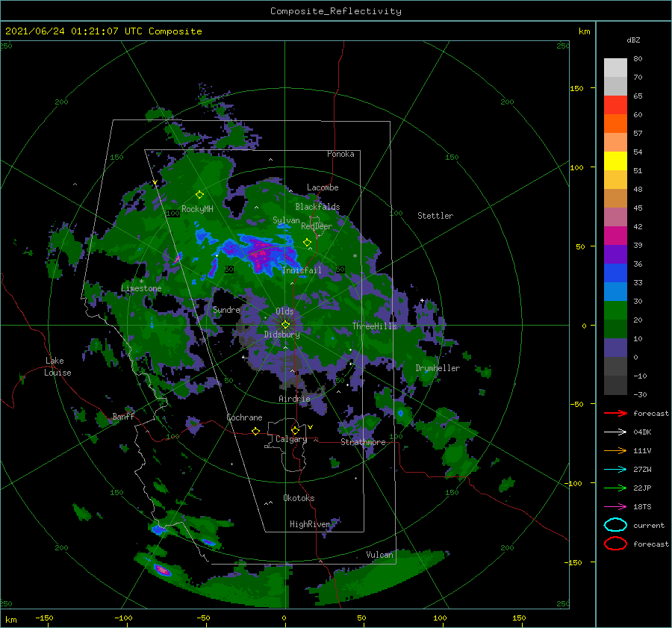Click the cyan 27ZW arrow legend icon
This screenshot has height=628, width=672.
(615, 470)
